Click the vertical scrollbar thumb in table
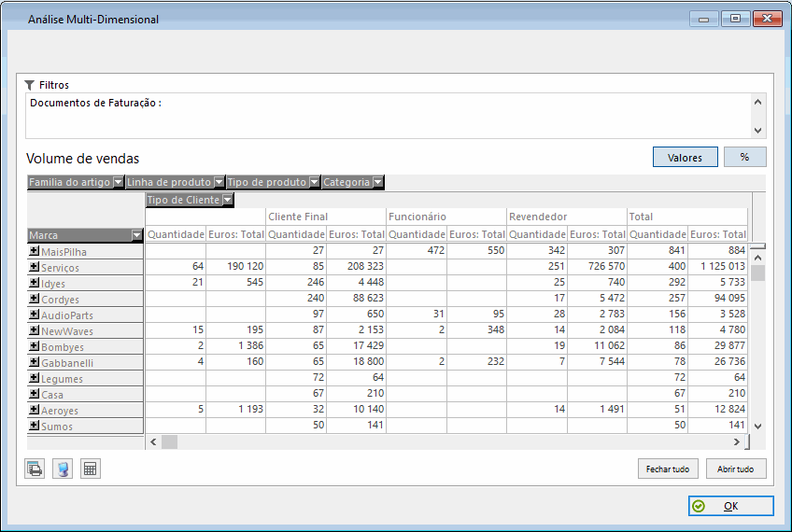 point(757,273)
